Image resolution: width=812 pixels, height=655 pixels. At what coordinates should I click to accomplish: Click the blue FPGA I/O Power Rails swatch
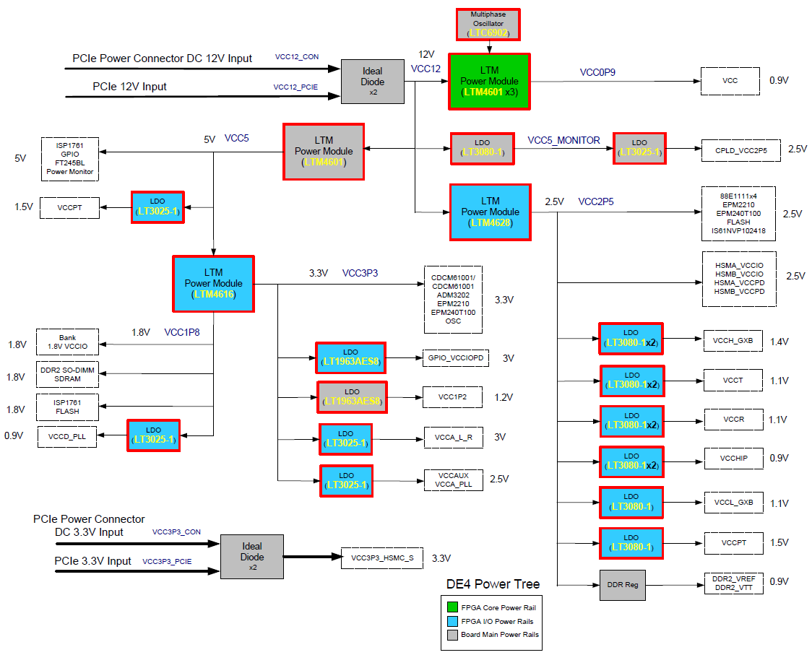pyautogui.click(x=453, y=621)
